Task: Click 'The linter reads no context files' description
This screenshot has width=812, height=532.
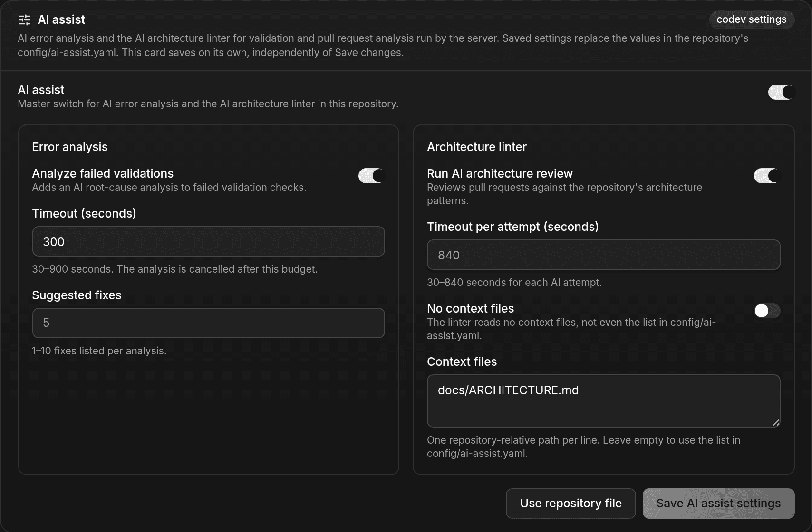Action: [571, 329]
